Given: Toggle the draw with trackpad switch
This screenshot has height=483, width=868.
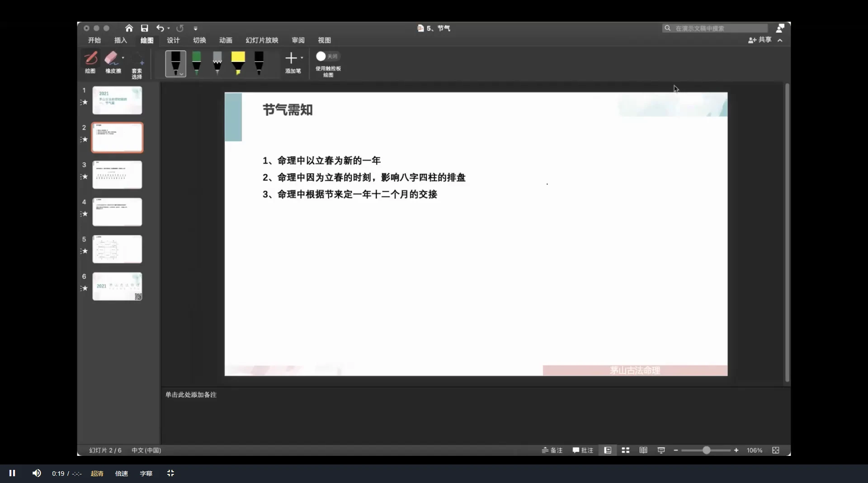Looking at the screenshot, I should pos(327,57).
